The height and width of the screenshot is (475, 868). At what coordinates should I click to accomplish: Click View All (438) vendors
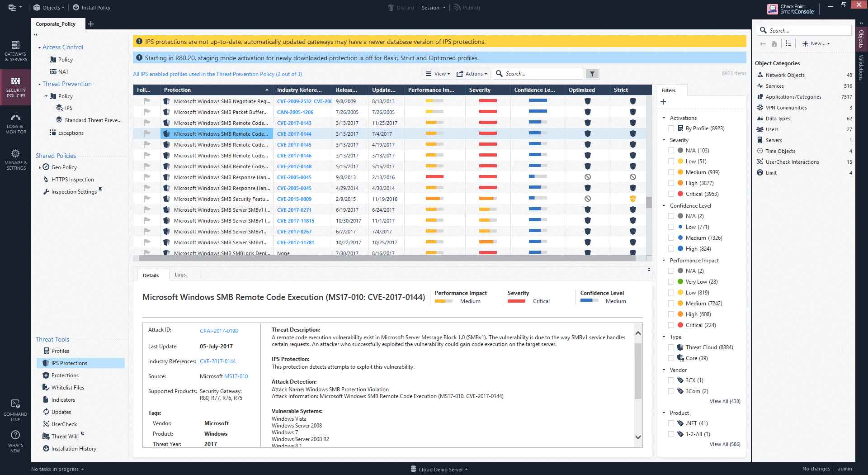pyautogui.click(x=725, y=401)
